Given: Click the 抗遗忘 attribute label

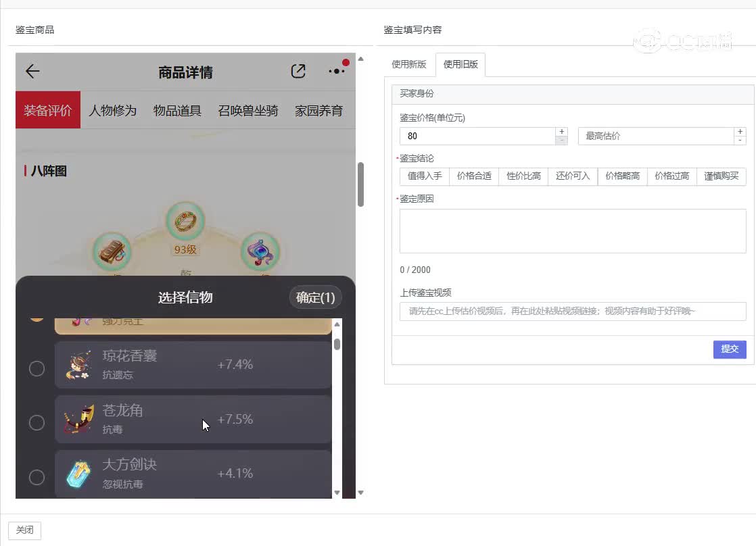Looking at the screenshot, I should (x=118, y=375).
